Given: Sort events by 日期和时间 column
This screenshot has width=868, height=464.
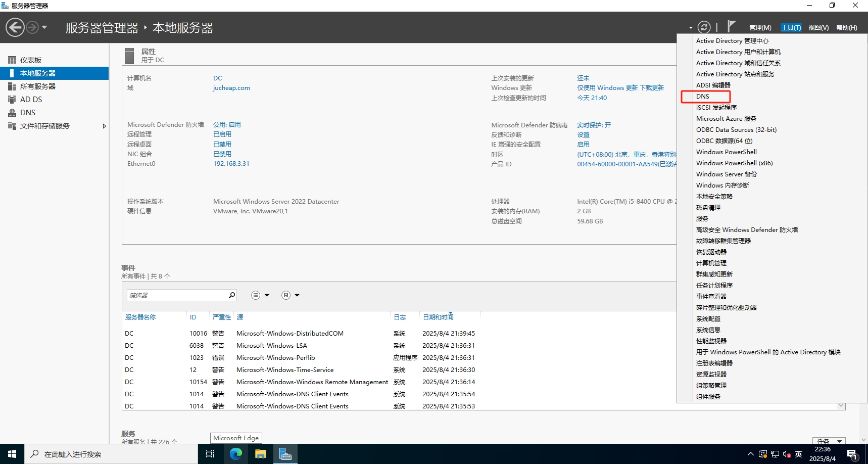Looking at the screenshot, I should 438,317.
